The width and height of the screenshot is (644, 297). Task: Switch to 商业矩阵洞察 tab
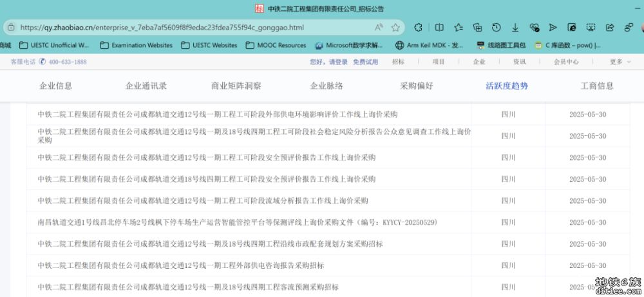coord(236,86)
